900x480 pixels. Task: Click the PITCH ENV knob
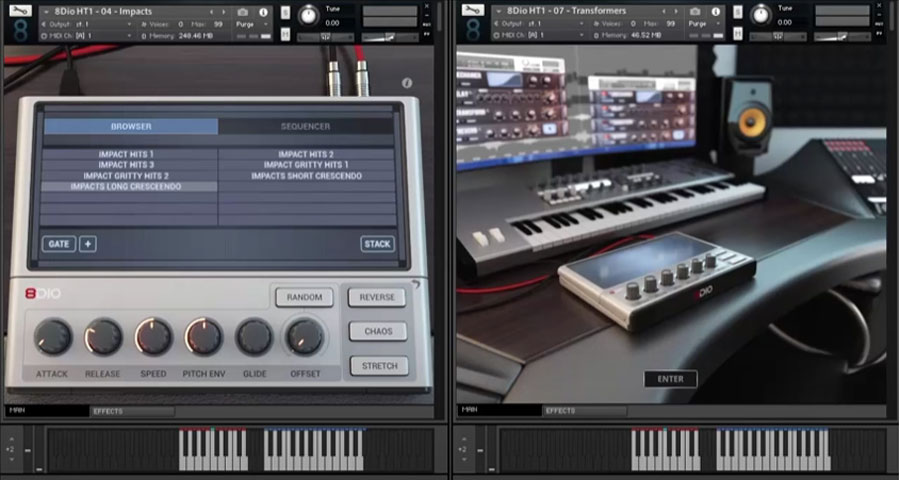tap(203, 337)
